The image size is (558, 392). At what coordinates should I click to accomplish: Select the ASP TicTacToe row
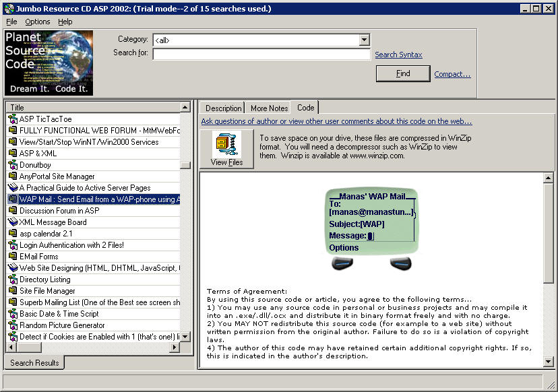[x=94, y=119]
